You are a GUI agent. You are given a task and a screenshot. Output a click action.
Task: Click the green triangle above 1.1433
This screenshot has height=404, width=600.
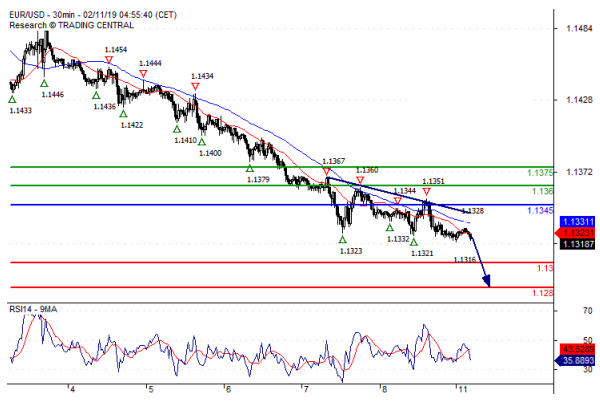point(12,98)
